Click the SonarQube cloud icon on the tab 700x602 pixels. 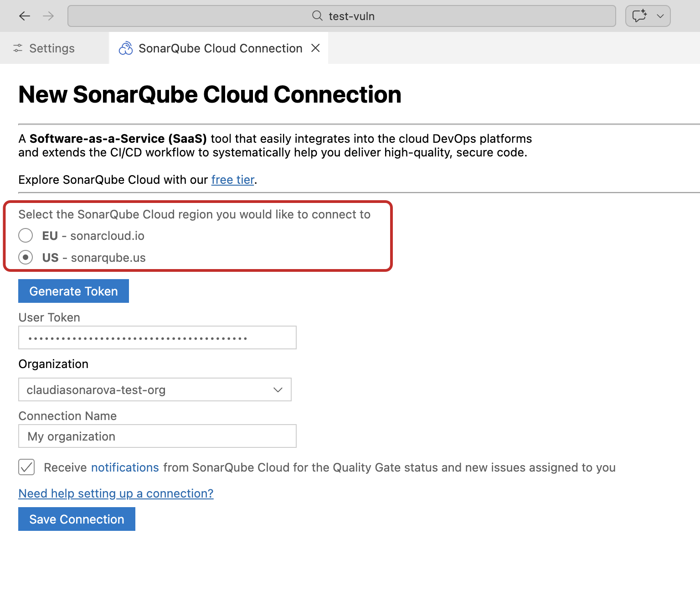point(126,48)
